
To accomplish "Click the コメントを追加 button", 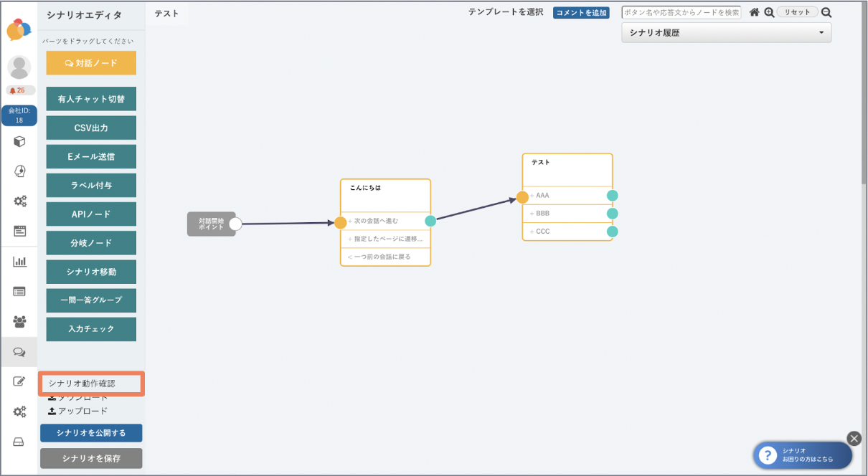I will pos(581,13).
